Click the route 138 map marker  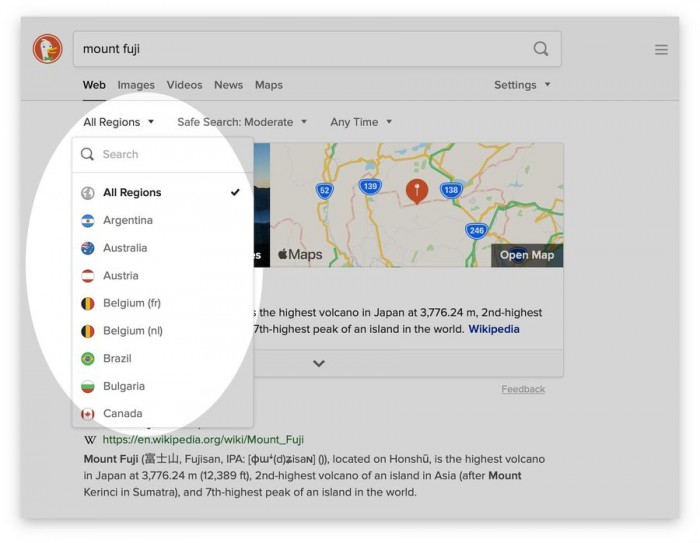[451, 190]
